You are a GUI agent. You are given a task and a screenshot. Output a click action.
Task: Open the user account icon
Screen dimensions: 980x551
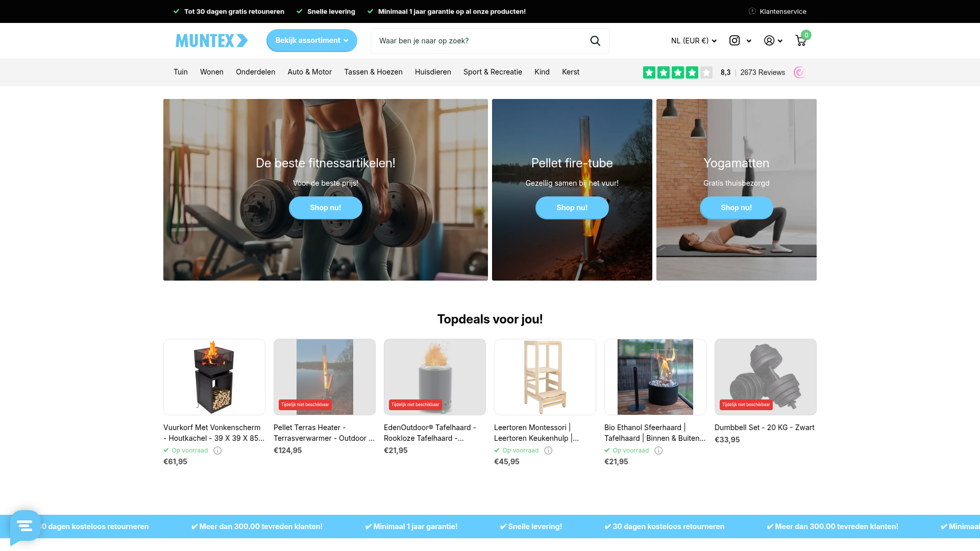[x=769, y=41]
